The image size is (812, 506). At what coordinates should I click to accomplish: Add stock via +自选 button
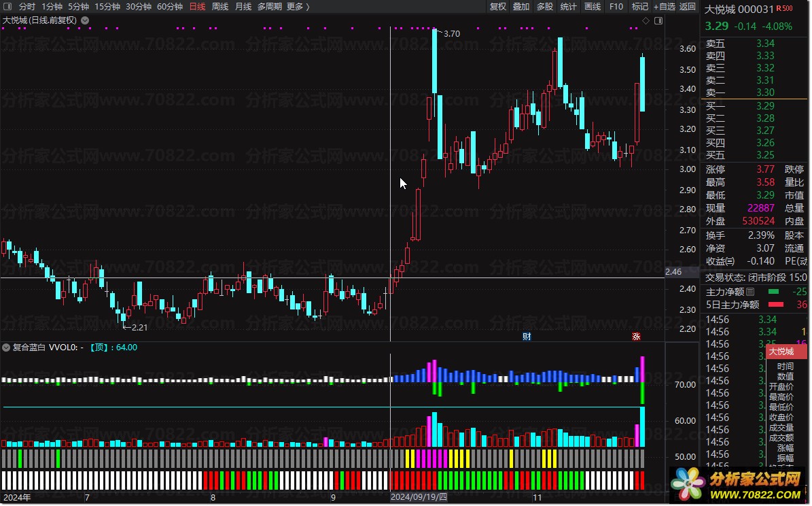point(665,6)
